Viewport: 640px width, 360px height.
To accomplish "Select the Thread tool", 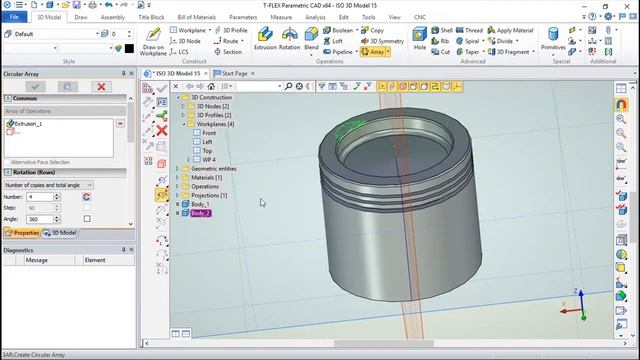I will (469, 30).
